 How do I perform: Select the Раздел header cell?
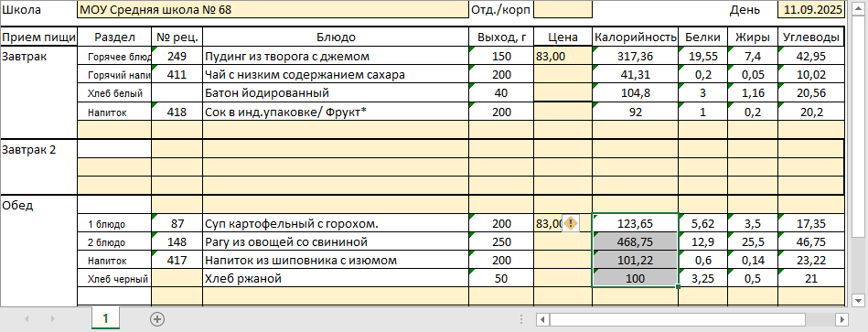point(114,37)
